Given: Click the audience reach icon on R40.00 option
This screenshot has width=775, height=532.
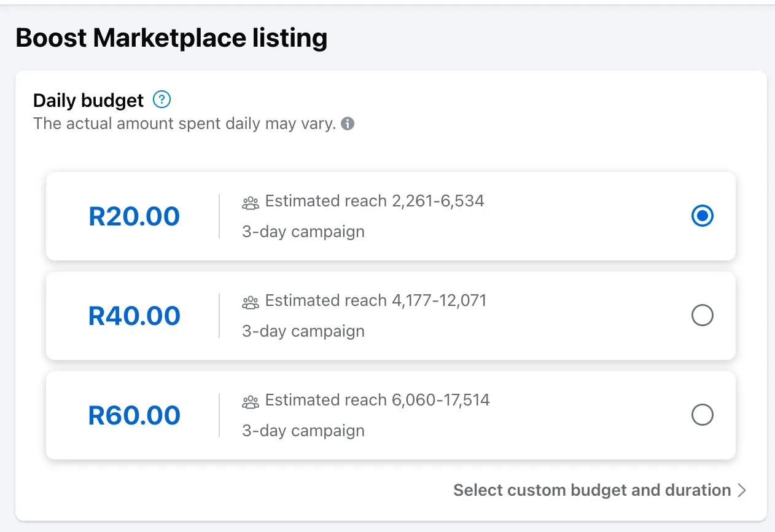Looking at the screenshot, I should coord(250,300).
